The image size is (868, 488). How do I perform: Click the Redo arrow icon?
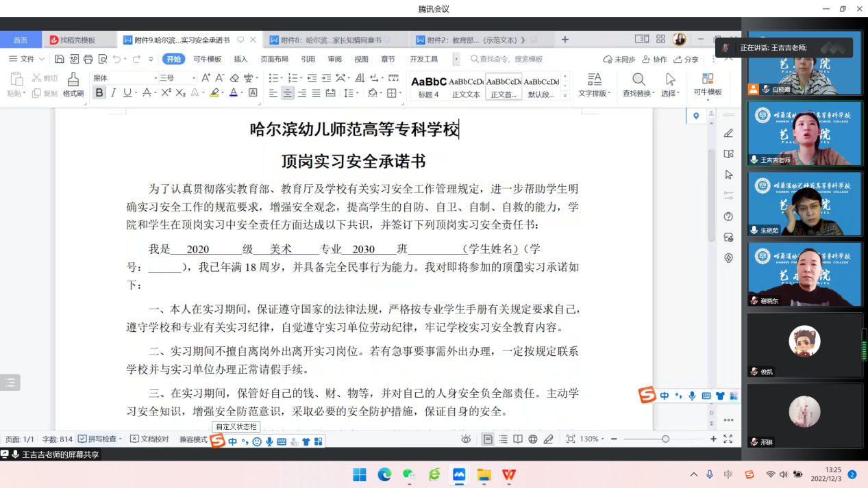(136, 59)
